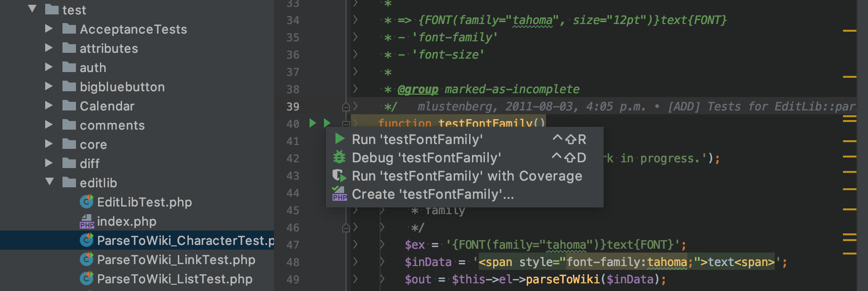Select the ParseToWiki_CharacterTest.php file
This screenshot has height=291, width=868.
click(x=137, y=240)
